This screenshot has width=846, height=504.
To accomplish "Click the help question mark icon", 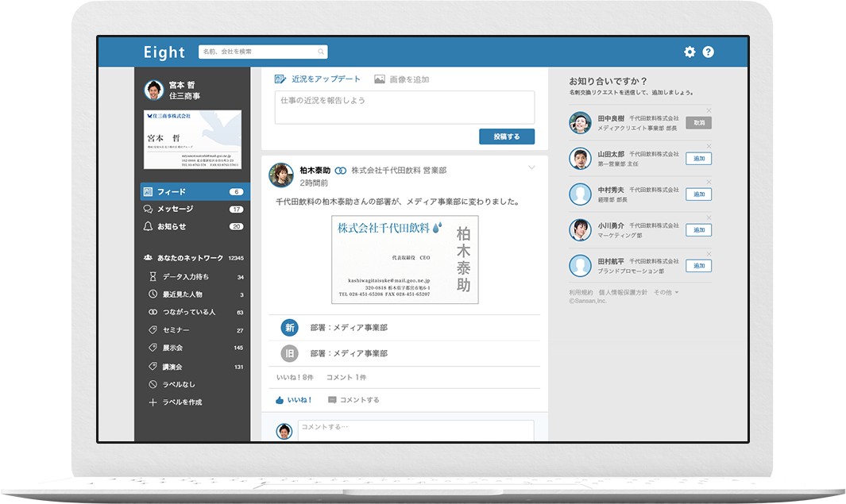I will click(709, 52).
